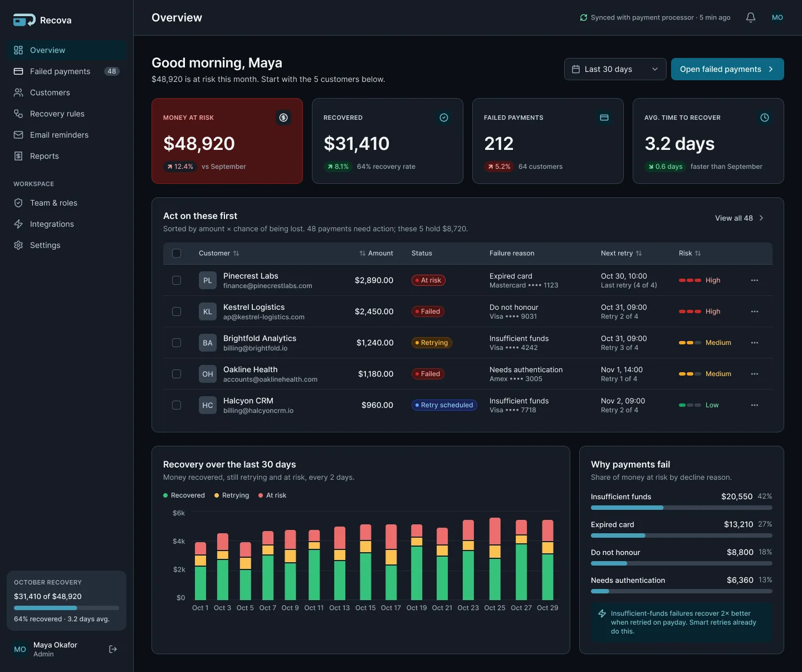Open the MO avatar in top bar
The width and height of the screenshot is (802, 672).
[x=777, y=18]
